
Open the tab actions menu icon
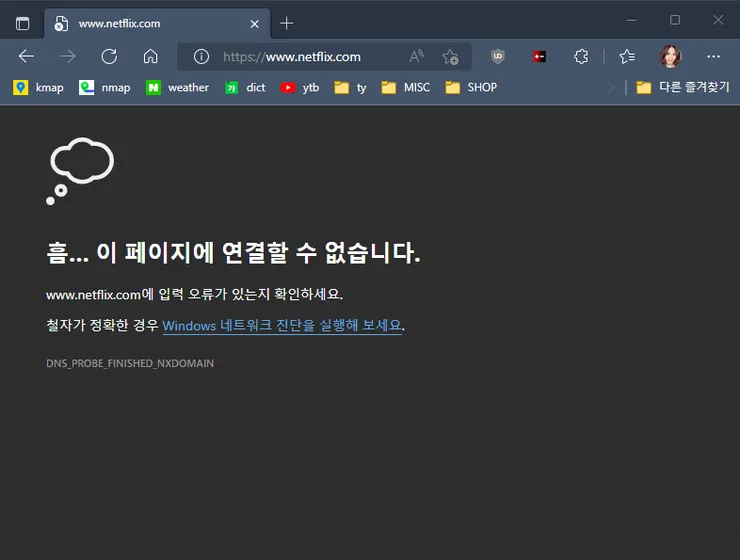(x=22, y=23)
